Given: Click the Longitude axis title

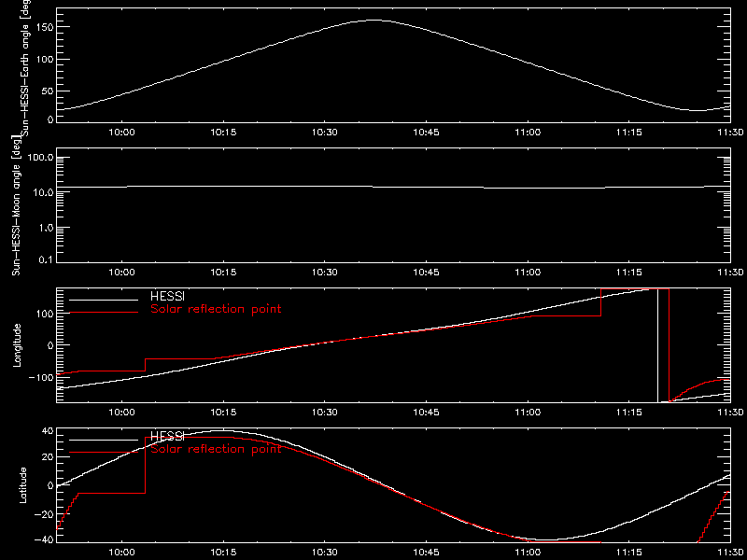Looking at the screenshot, I should coord(16,344).
